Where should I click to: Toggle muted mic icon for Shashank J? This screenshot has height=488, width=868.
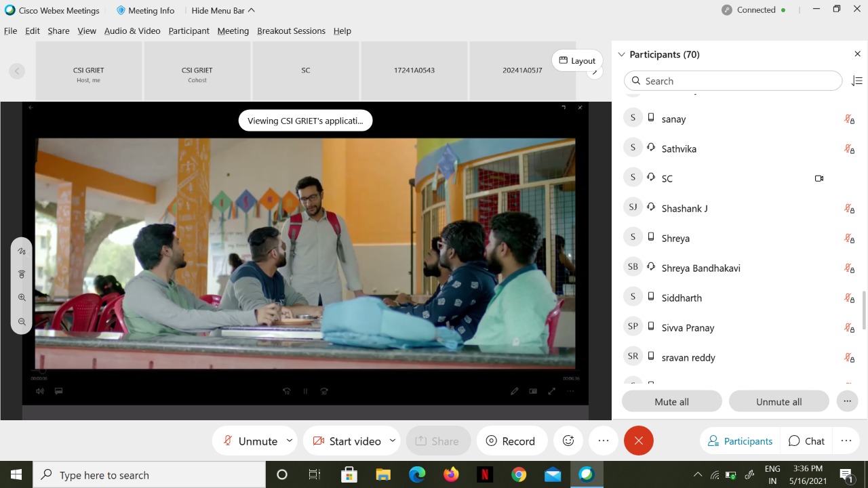849,209
